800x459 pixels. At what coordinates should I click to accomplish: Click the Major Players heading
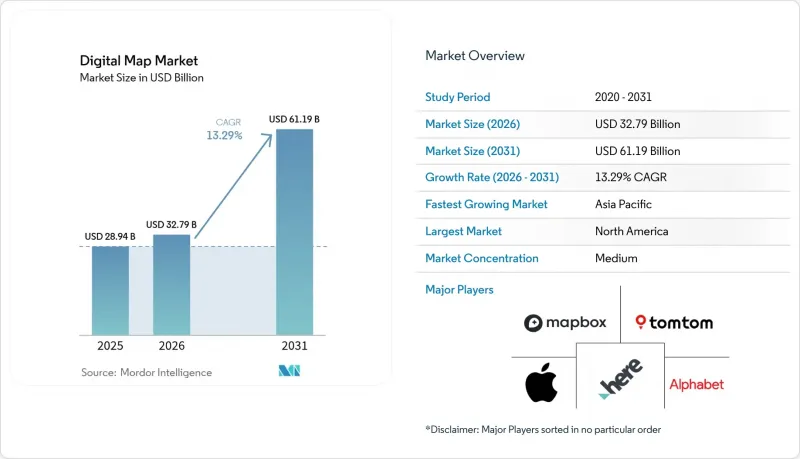coord(459,290)
